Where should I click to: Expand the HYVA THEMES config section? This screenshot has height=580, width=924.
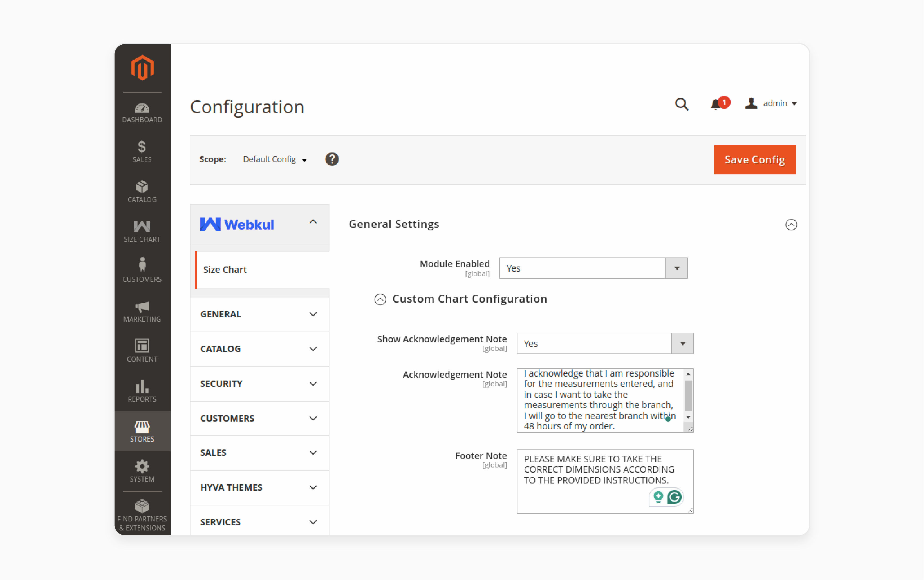[259, 488]
